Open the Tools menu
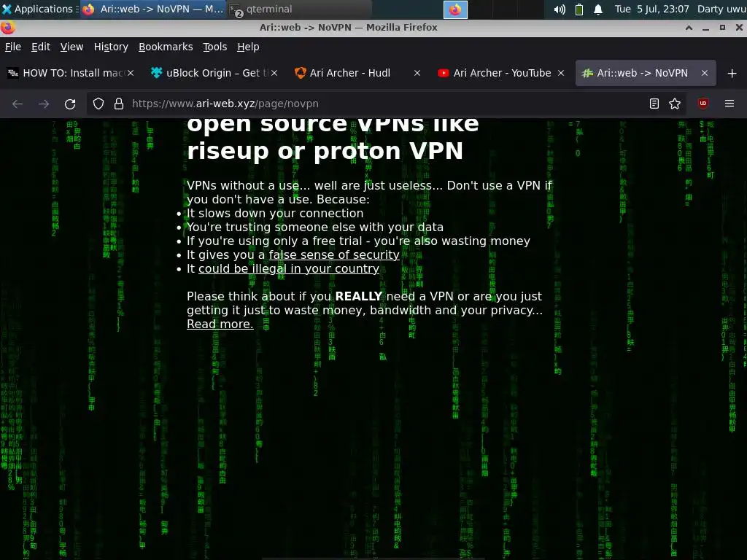747x560 pixels. coord(215,47)
